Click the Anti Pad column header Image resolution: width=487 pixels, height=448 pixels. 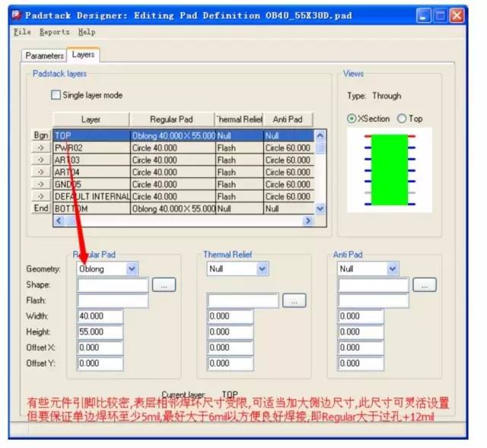288,119
